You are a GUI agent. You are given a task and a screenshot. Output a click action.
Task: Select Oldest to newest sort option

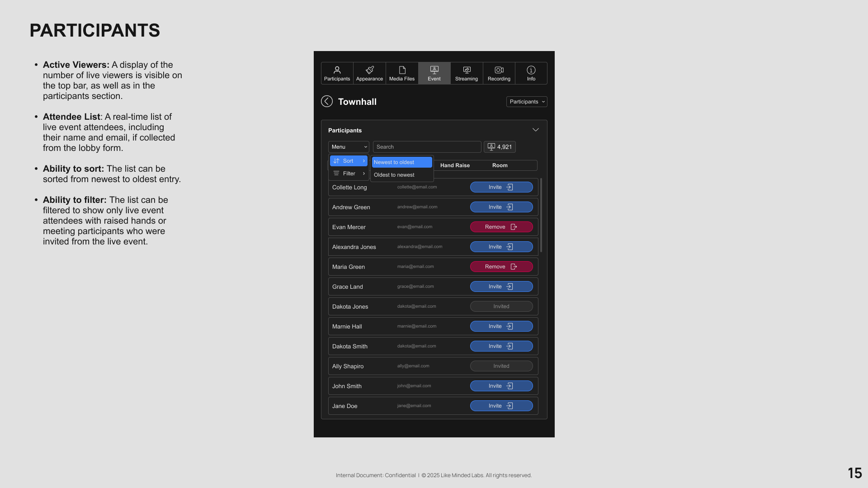tap(401, 175)
